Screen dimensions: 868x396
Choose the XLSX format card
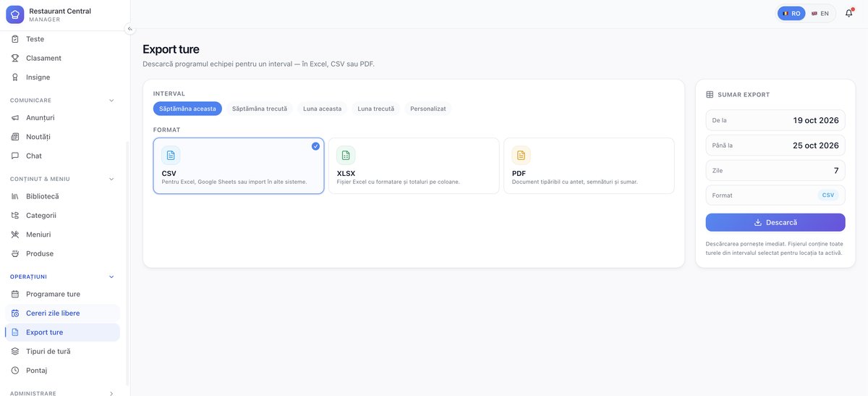(x=414, y=166)
